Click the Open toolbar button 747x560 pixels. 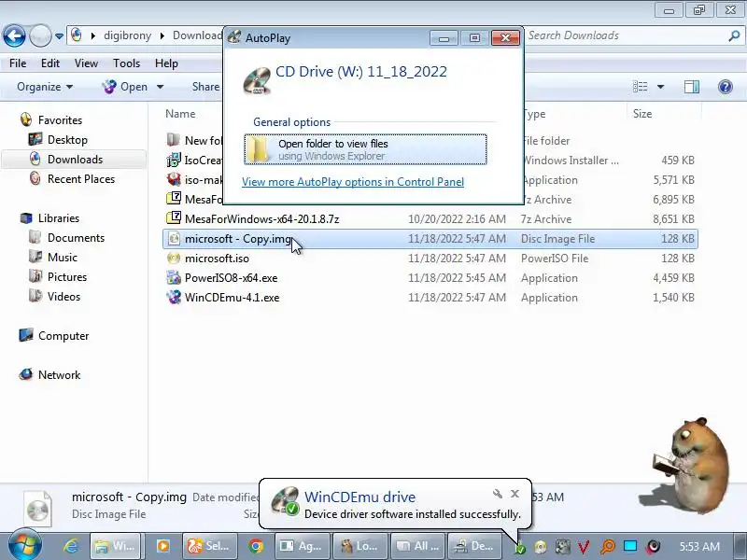click(x=126, y=87)
